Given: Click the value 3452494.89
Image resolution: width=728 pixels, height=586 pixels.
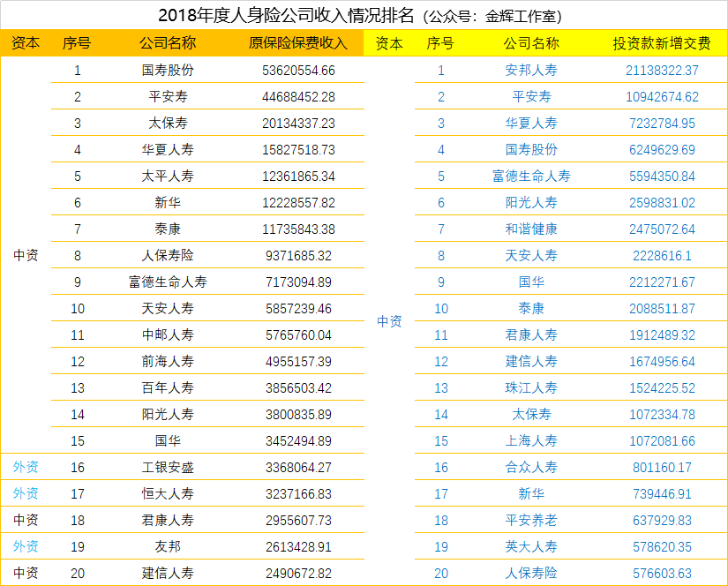Looking at the screenshot, I should click(x=298, y=440).
